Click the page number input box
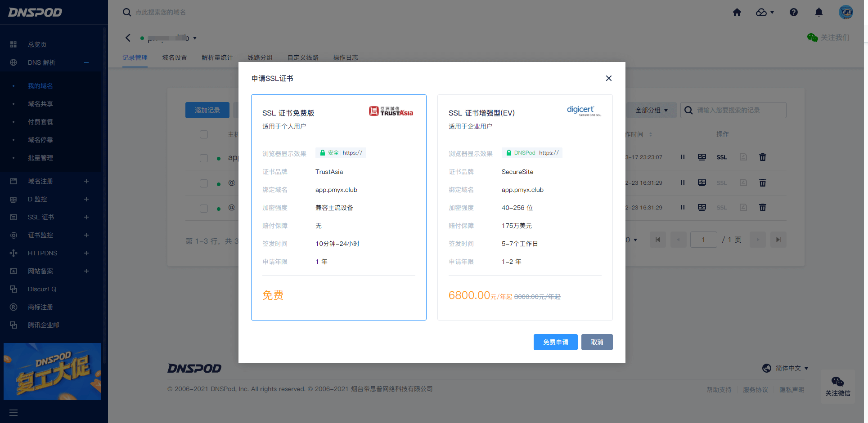The width and height of the screenshot is (868, 423). (x=704, y=240)
